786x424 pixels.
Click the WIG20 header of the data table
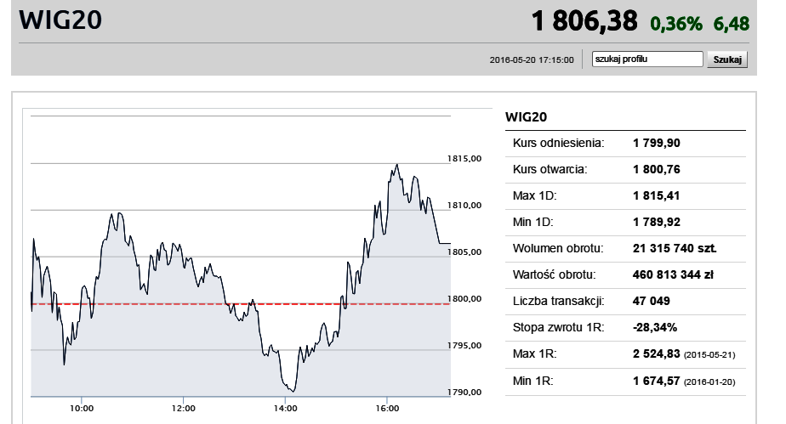coord(526,117)
